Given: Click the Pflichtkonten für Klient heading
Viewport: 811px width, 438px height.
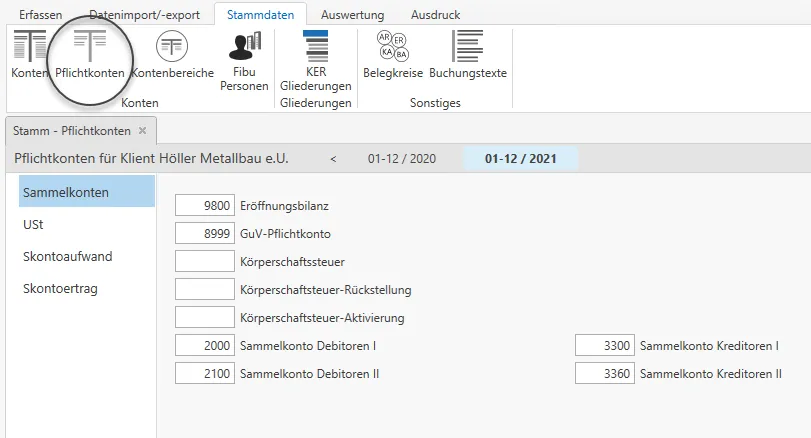Looking at the screenshot, I should pos(152,158).
